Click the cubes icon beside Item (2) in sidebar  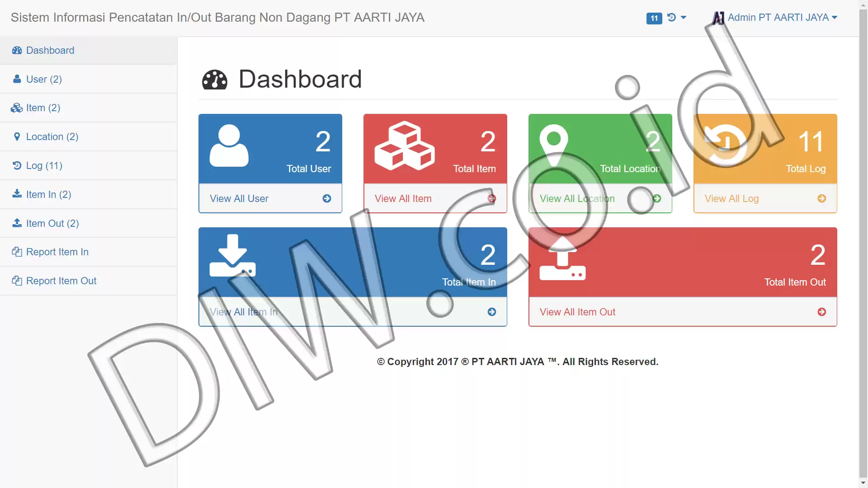point(17,108)
